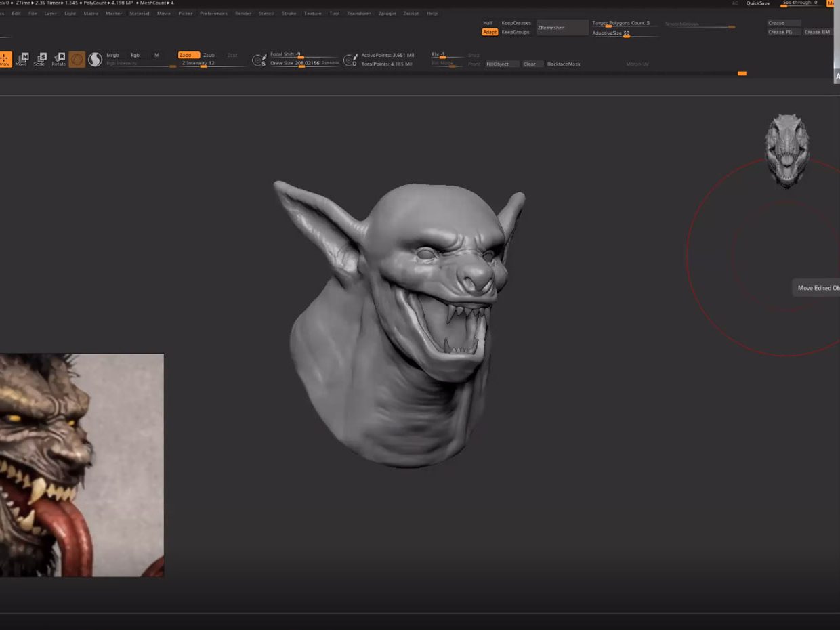Click the wolf reference image thumbnail
The image size is (840, 630).
pyautogui.click(x=81, y=465)
